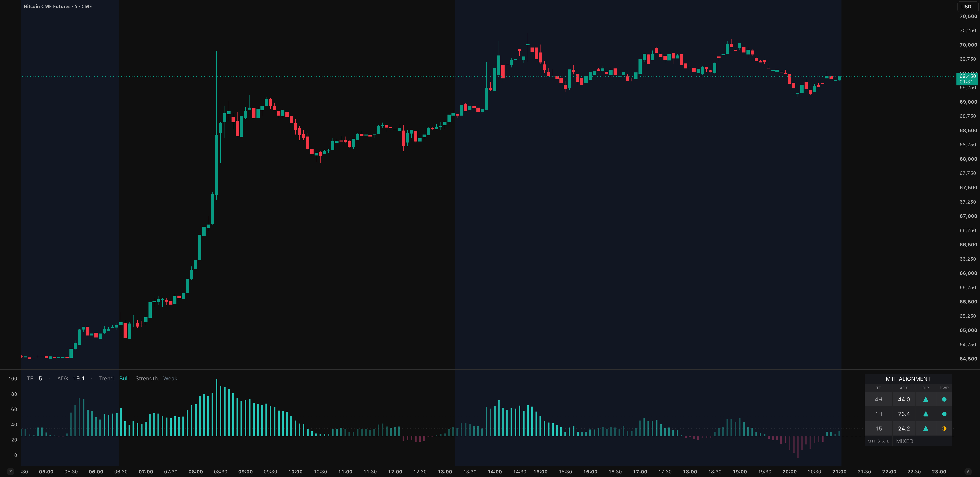Image resolution: width=980 pixels, height=477 pixels.
Task: Click the MIXED state value
Action: point(905,441)
